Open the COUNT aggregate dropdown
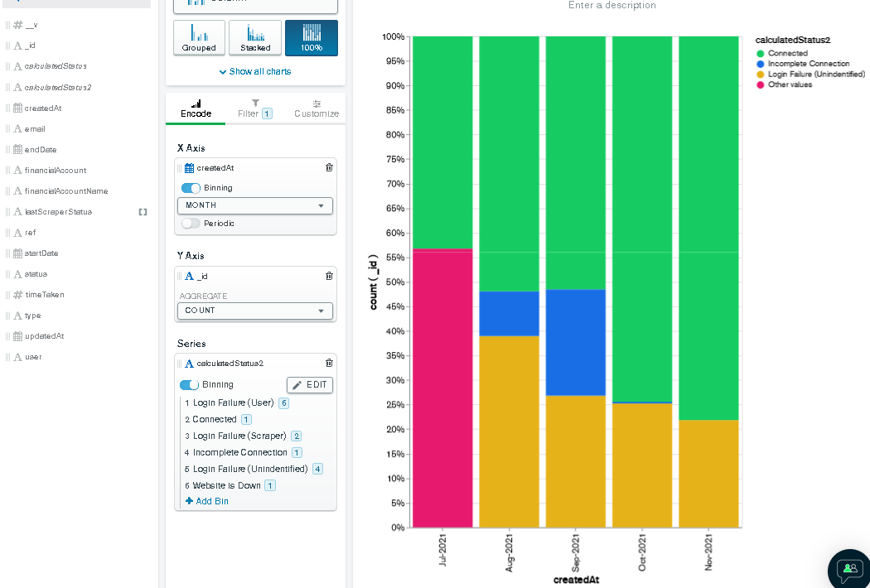The height and width of the screenshot is (588, 870). 255,311
